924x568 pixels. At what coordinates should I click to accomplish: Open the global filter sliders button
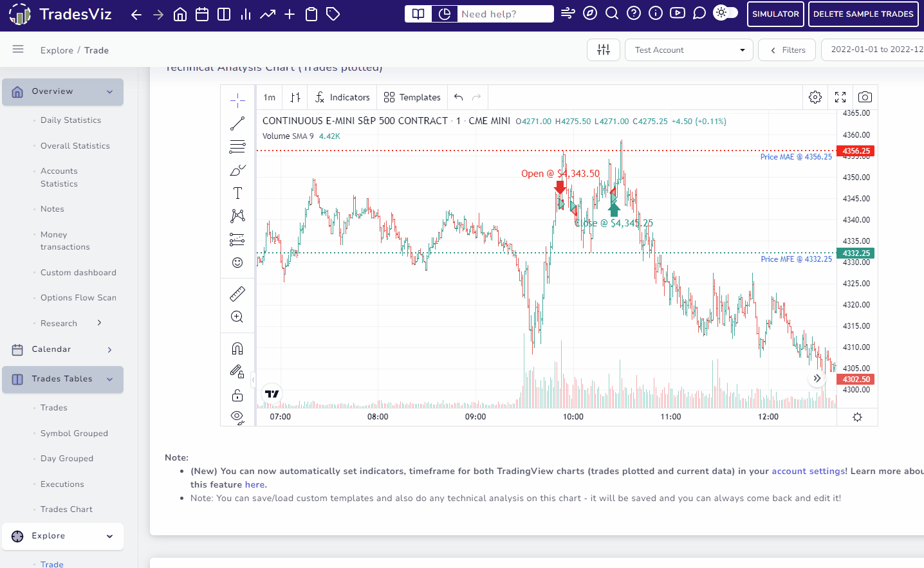(x=604, y=50)
